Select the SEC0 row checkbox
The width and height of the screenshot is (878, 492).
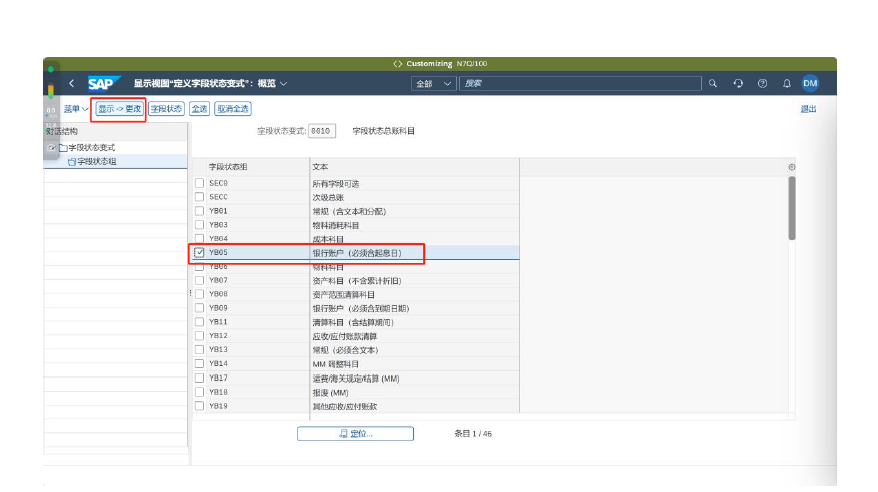(x=199, y=183)
